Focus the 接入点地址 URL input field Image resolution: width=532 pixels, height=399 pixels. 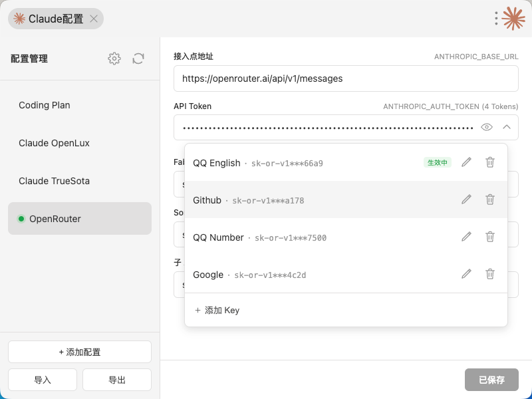coord(346,78)
